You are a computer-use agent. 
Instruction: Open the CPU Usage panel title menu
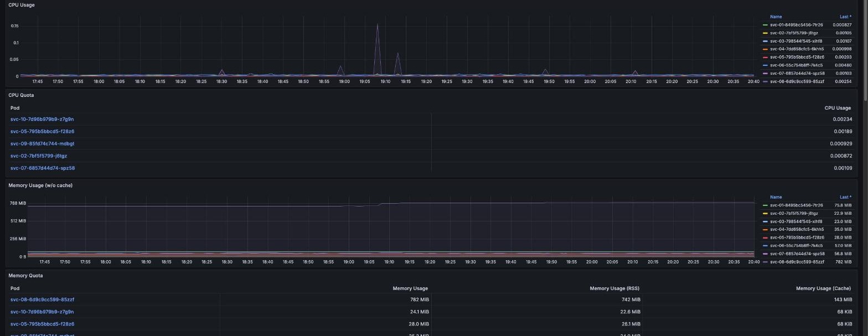[x=22, y=5]
